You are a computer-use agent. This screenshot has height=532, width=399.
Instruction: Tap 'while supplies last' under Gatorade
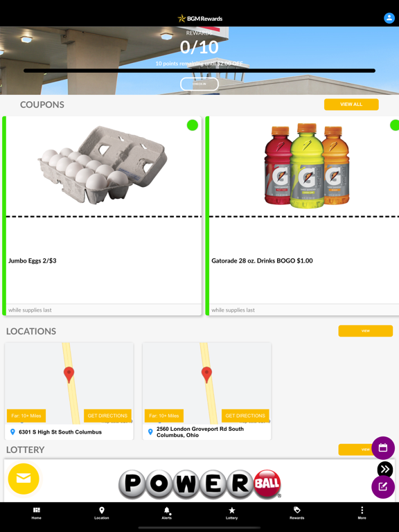coord(233,310)
